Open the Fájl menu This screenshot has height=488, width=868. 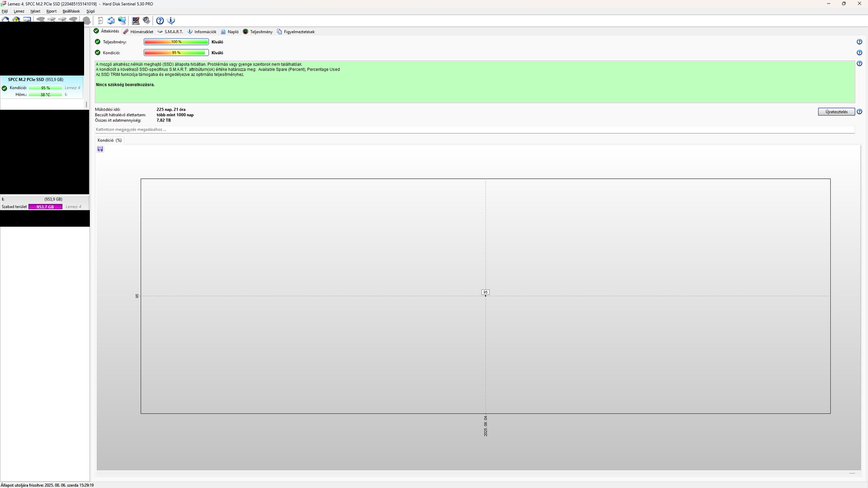click(4, 11)
